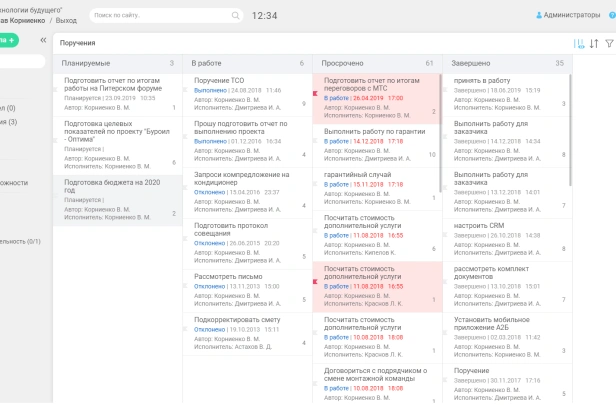Screen dimensions: 616x405
Task: Click the Завершено column scrollbar
Action: 570,130
